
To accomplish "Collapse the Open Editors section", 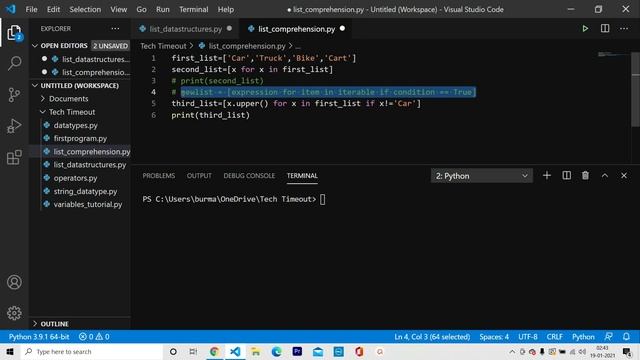I will pos(80,46).
